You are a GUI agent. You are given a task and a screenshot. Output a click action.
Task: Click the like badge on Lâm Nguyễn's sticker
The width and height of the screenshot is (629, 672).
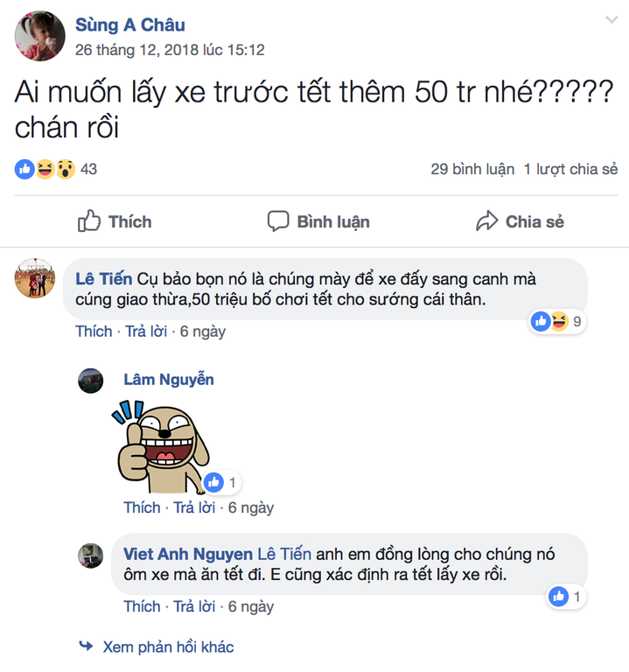(221, 483)
